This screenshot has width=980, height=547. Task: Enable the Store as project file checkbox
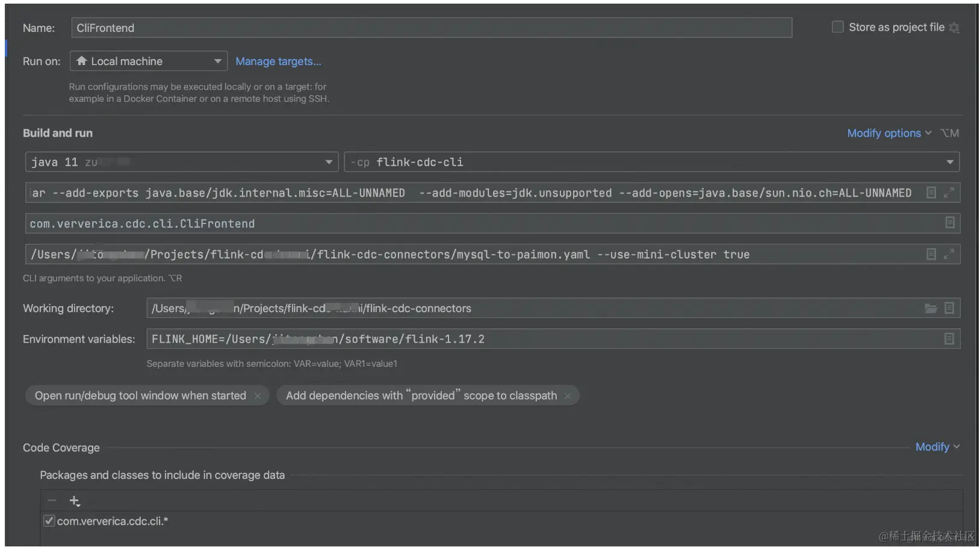837,27
